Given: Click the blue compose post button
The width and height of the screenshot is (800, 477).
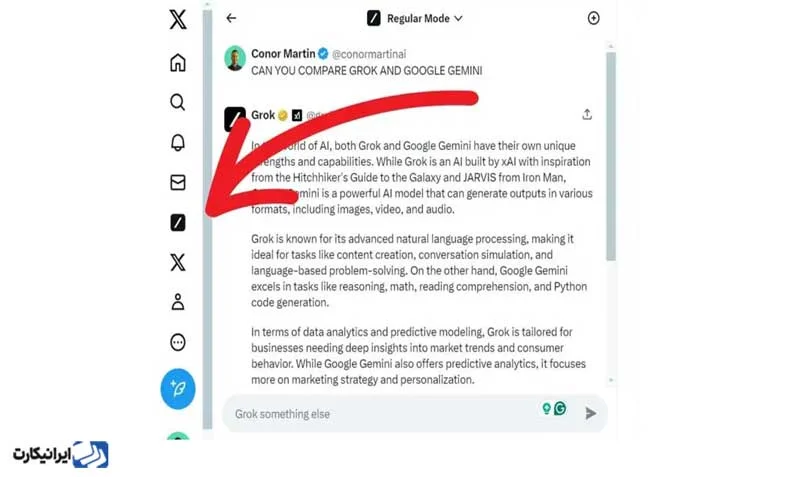Looking at the screenshot, I should 178,389.
